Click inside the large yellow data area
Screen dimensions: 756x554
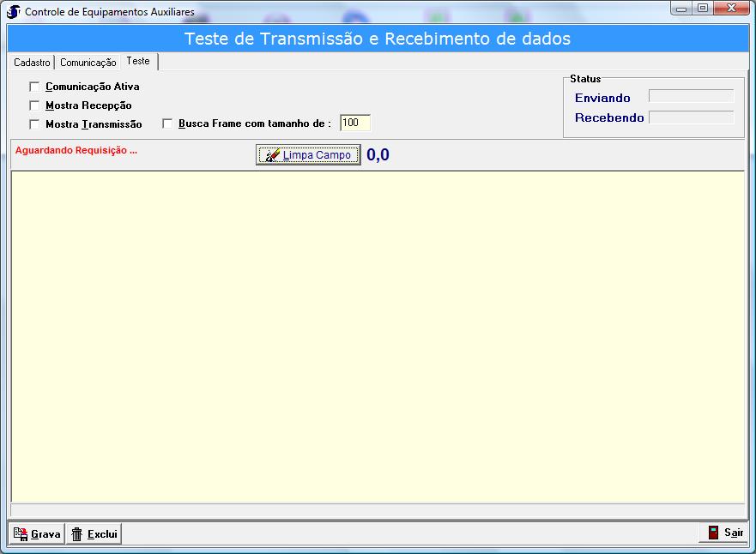coord(378,334)
